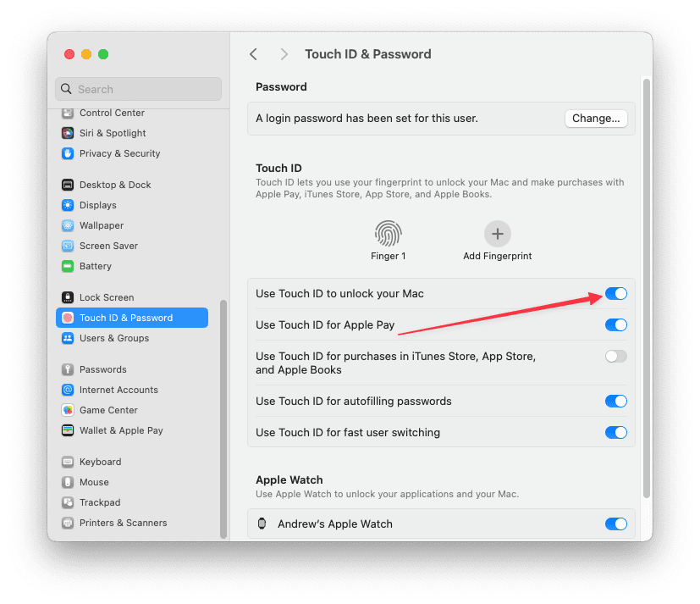
Task: Click the Control Center sidebar icon
Action: (68, 113)
